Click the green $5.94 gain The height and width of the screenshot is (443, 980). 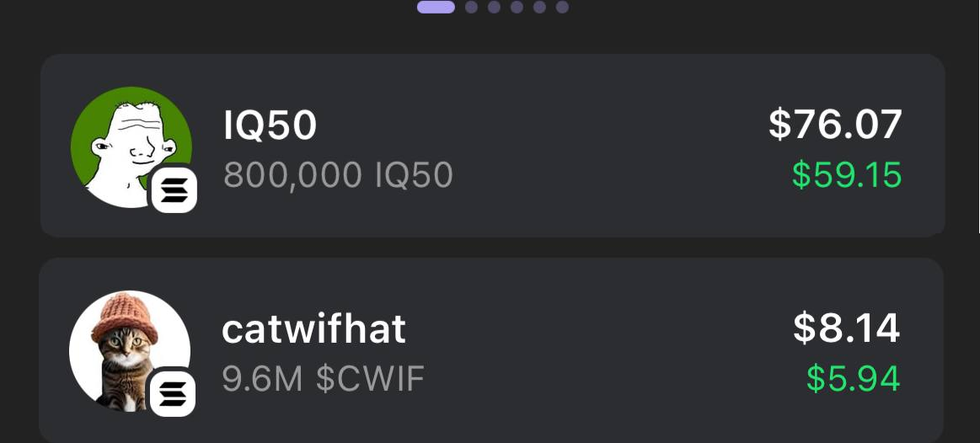(x=853, y=379)
